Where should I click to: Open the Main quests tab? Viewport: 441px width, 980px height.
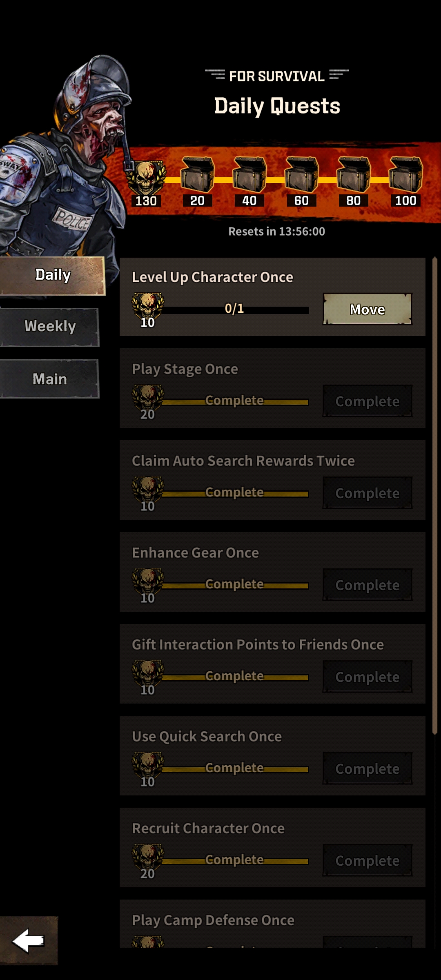click(49, 379)
